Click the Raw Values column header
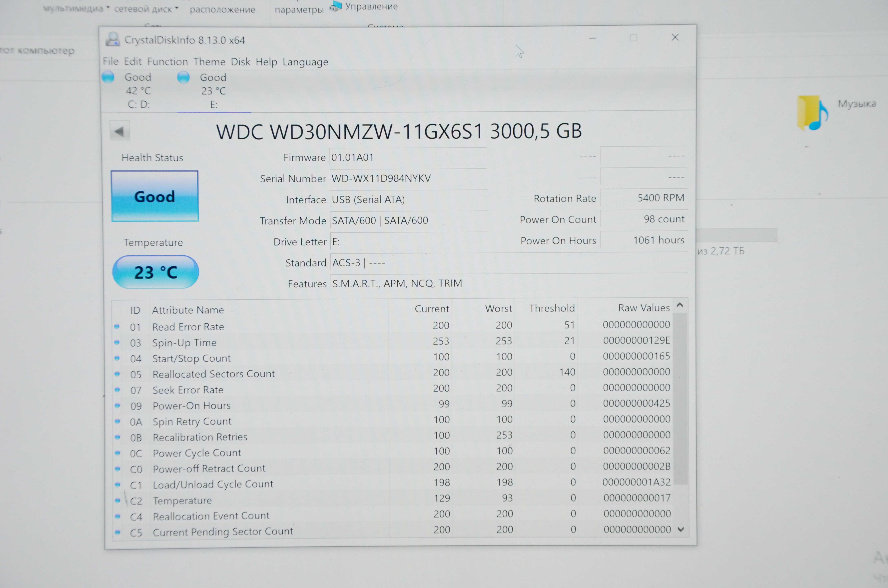The height and width of the screenshot is (588, 888). click(644, 308)
